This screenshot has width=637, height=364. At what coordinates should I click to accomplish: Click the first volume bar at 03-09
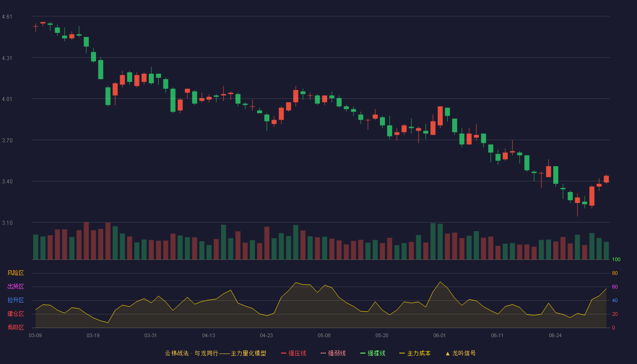[35, 247]
